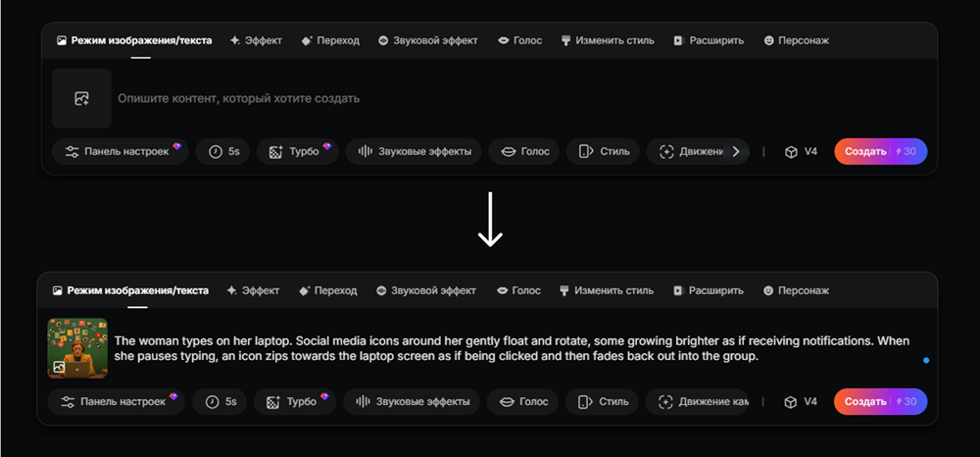This screenshot has height=457, width=980.
Task: Switch to Переход tab in top panel
Action: coord(330,40)
